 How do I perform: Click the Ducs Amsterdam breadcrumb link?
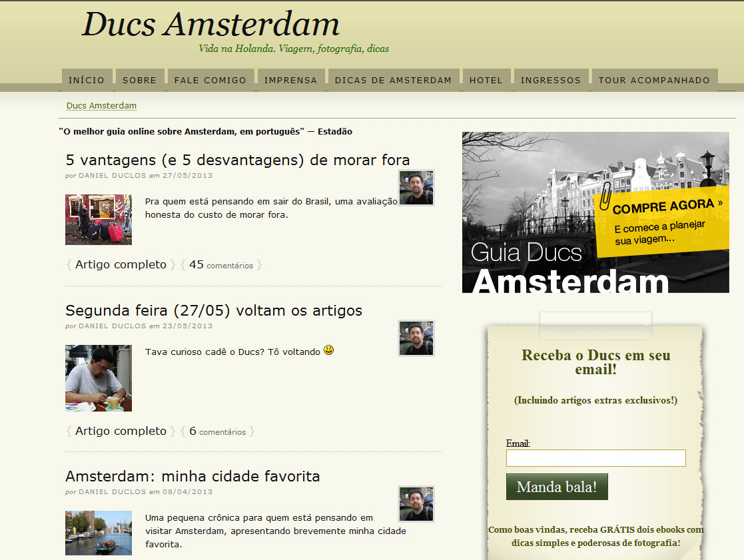coord(101,106)
